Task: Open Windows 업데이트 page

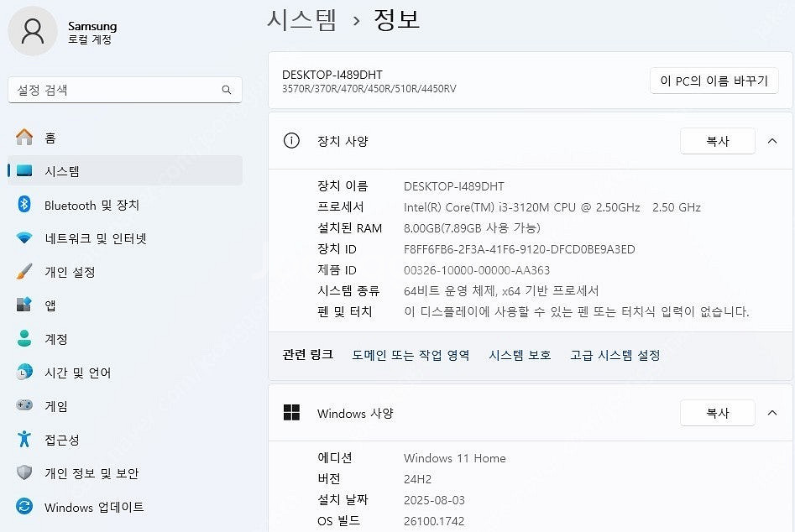Action: click(x=125, y=507)
